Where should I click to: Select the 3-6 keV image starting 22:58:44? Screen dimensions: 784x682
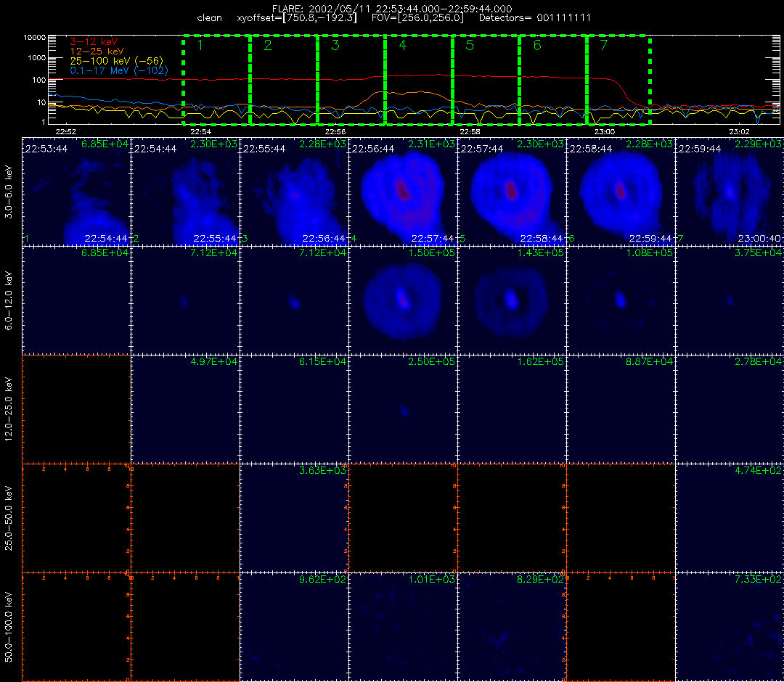[x=621, y=192]
